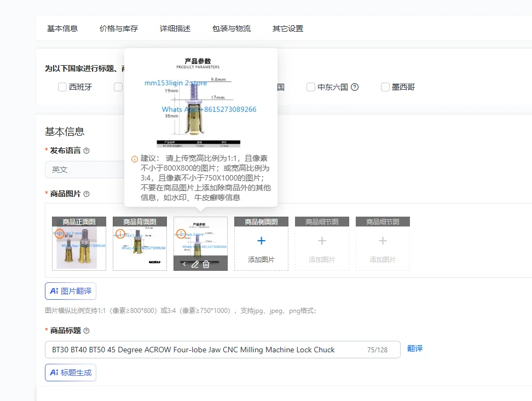Click warning icon on 商品正面图 thumbnail
The height and width of the screenshot is (401, 532).
[60, 234]
